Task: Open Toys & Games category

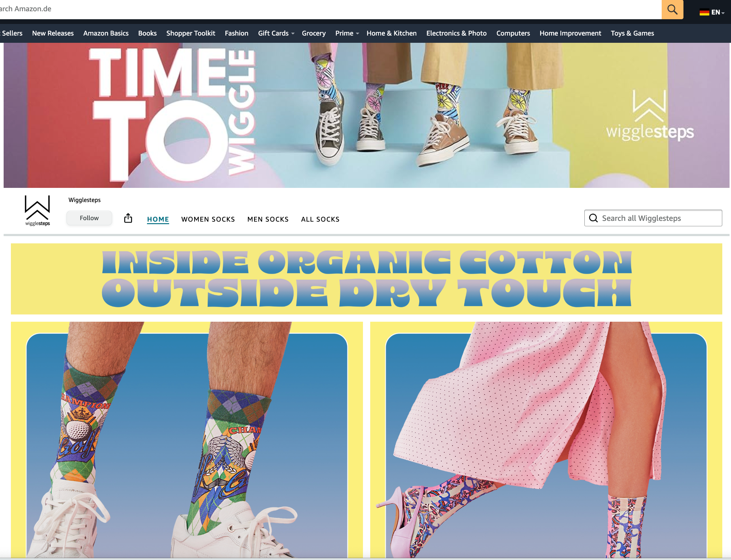Action: pyautogui.click(x=633, y=33)
